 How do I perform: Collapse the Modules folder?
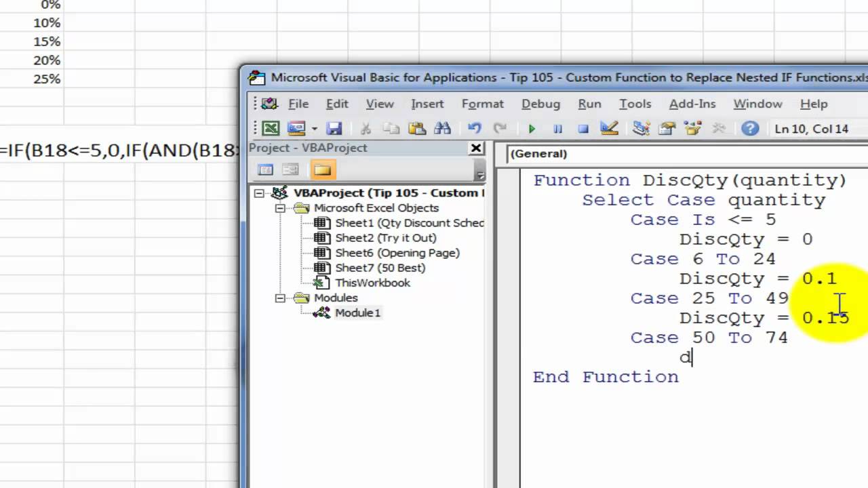pos(280,298)
